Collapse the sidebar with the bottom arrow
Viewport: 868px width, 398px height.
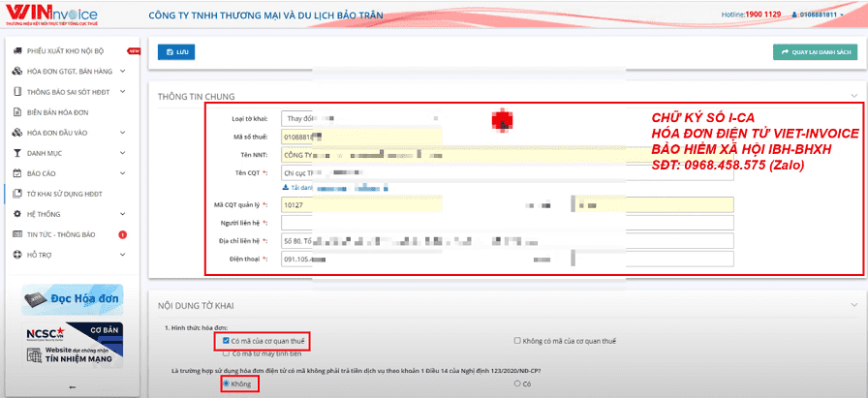coord(72,387)
